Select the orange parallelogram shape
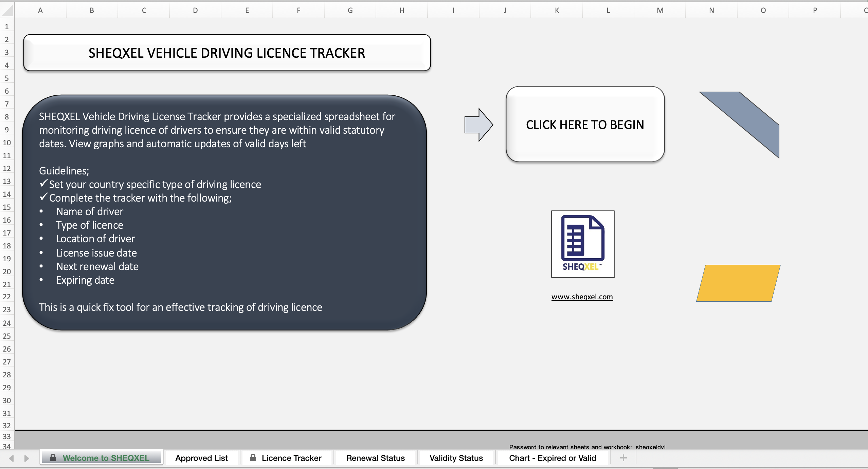Screen dimensions: 868x469 (738, 283)
